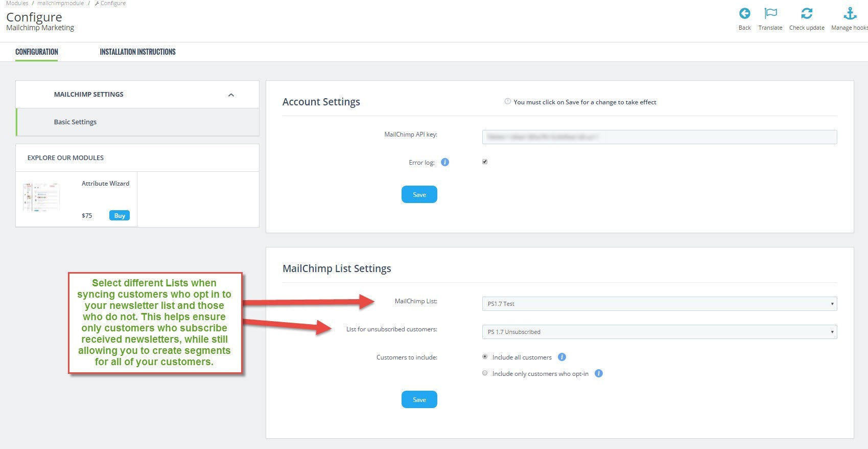
Task: Collapse the Mailchimp Settings section chevron
Action: coord(231,95)
